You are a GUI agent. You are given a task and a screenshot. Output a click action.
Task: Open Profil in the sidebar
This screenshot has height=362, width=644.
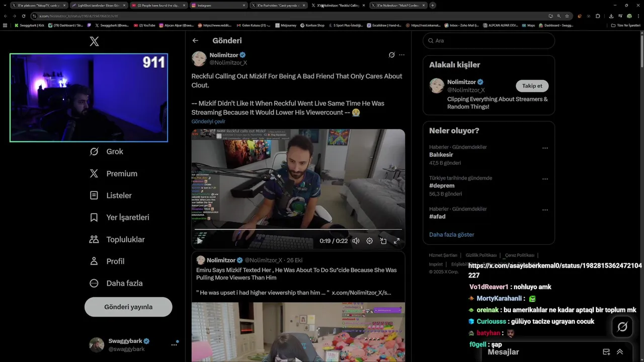click(x=107, y=261)
